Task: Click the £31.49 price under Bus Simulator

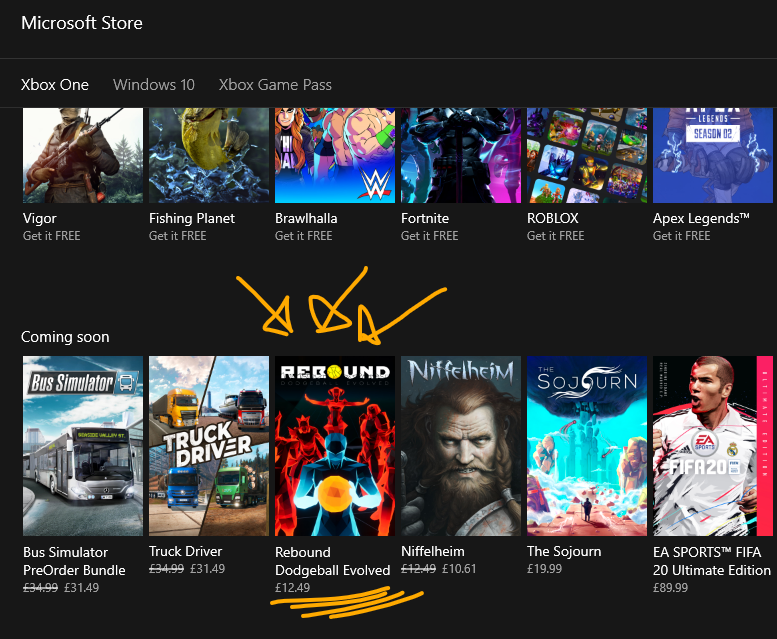Action: pos(82,588)
